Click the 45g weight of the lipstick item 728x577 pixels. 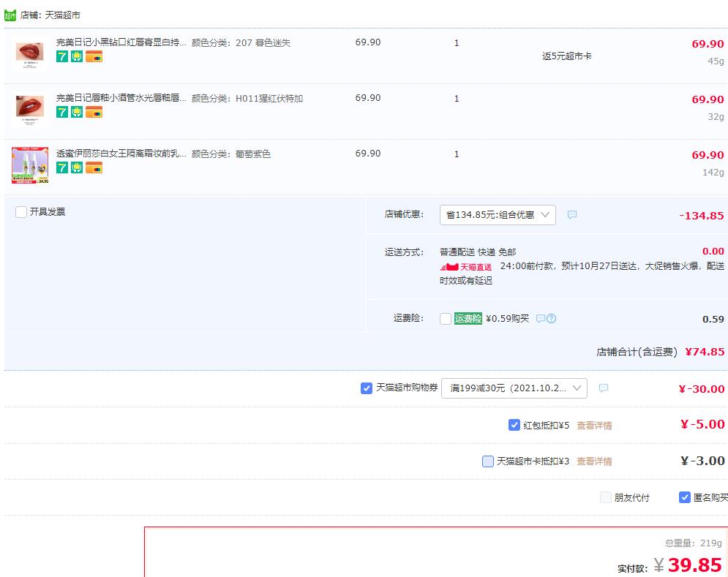[716, 61]
